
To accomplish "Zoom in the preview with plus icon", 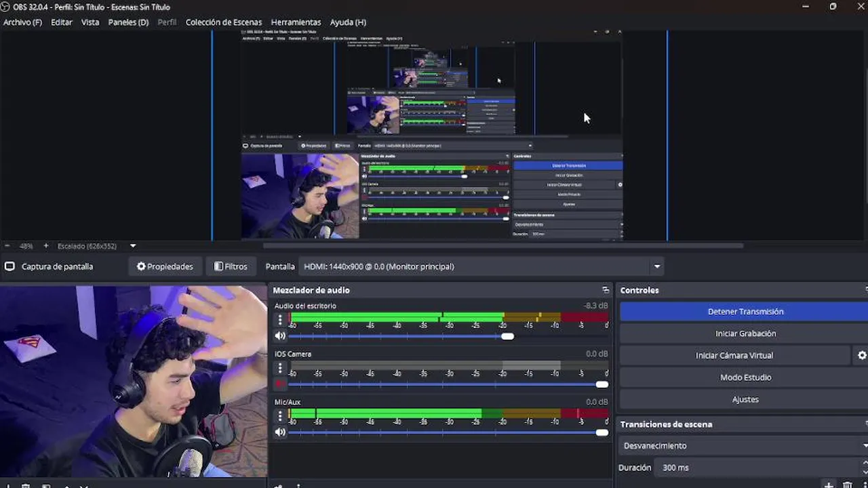I will pos(46,246).
